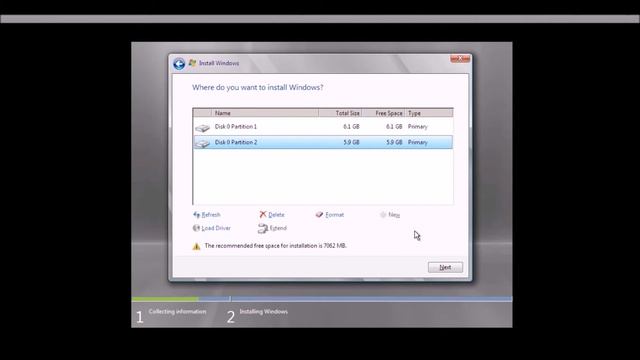The height and width of the screenshot is (360, 640).
Task: Click the Installing Windows step label
Action: (x=263, y=311)
